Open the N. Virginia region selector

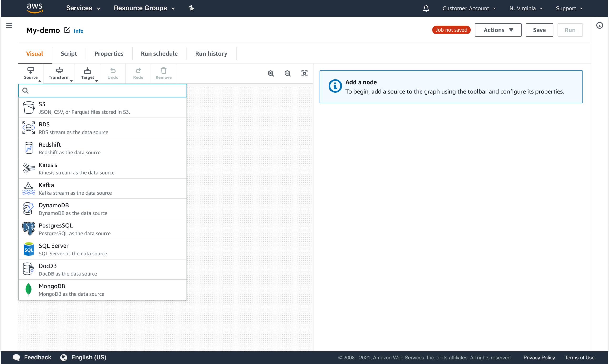pos(526,8)
